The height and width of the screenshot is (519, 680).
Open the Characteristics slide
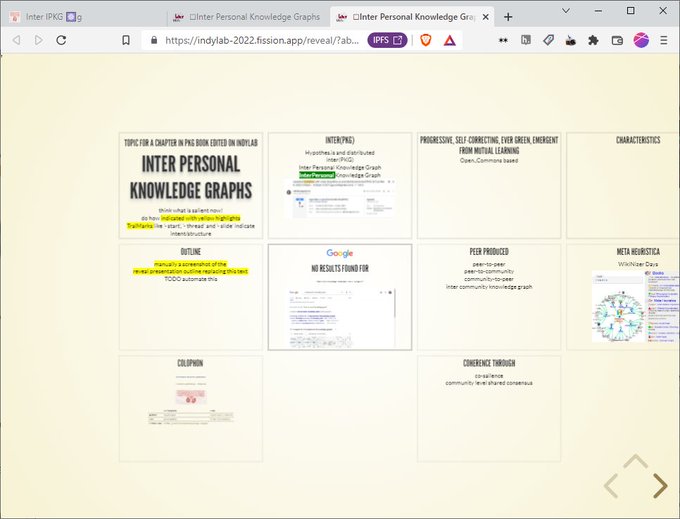click(x=623, y=186)
